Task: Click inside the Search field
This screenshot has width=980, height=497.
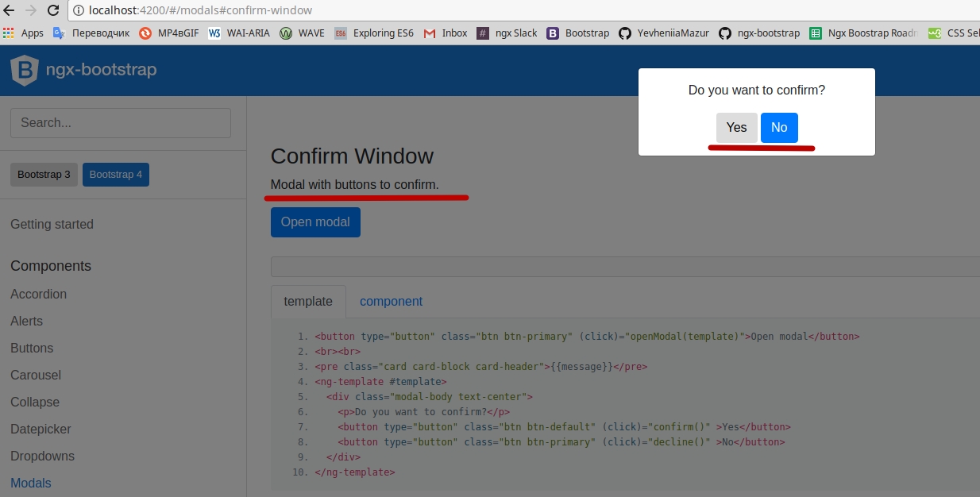Action: 120,123
